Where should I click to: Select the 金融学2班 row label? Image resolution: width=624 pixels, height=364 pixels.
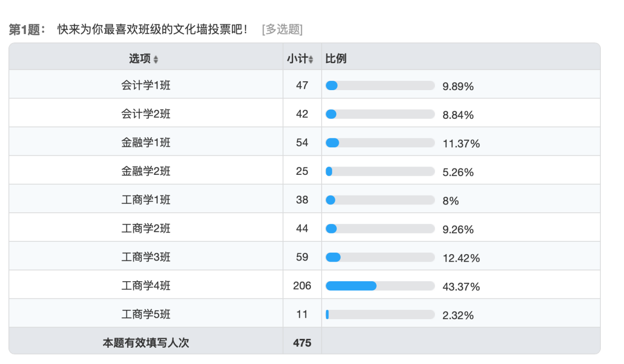click(x=146, y=171)
